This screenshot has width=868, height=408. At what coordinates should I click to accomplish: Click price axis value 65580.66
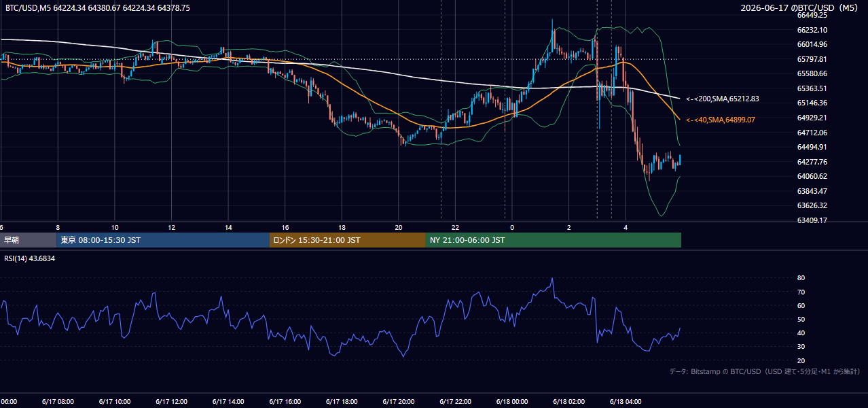point(812,73)
